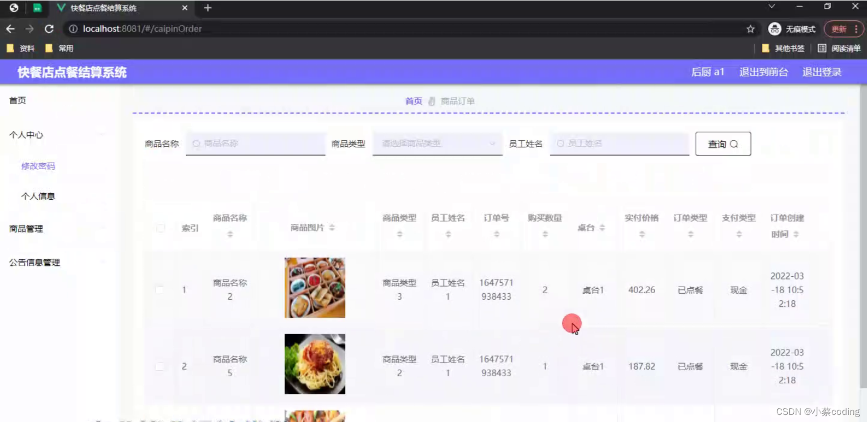Screen dimensions: 868x422
Task: Sort by the 支付类型 column sort arrows
Action: point(739,234)
